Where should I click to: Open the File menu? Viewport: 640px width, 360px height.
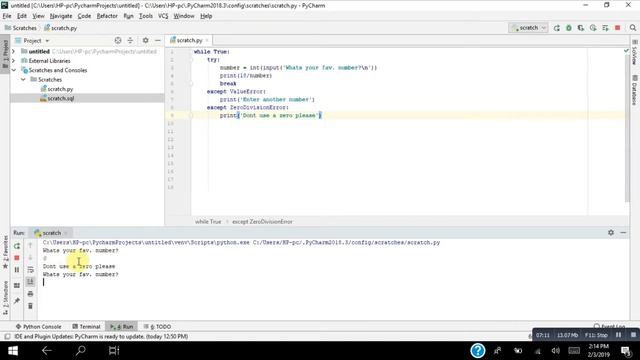pyautogui.click(x=7, y=16)
